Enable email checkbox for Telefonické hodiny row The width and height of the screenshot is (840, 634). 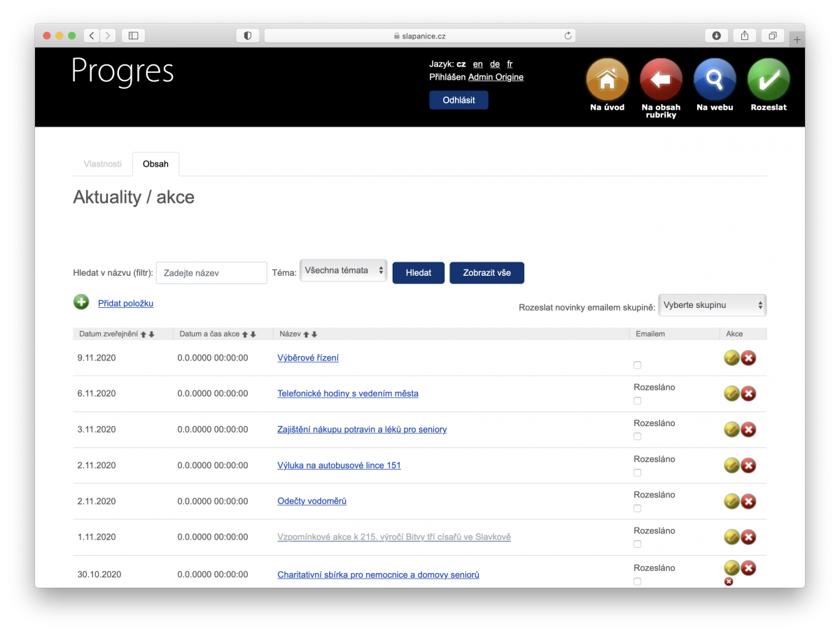click(637, 401)
